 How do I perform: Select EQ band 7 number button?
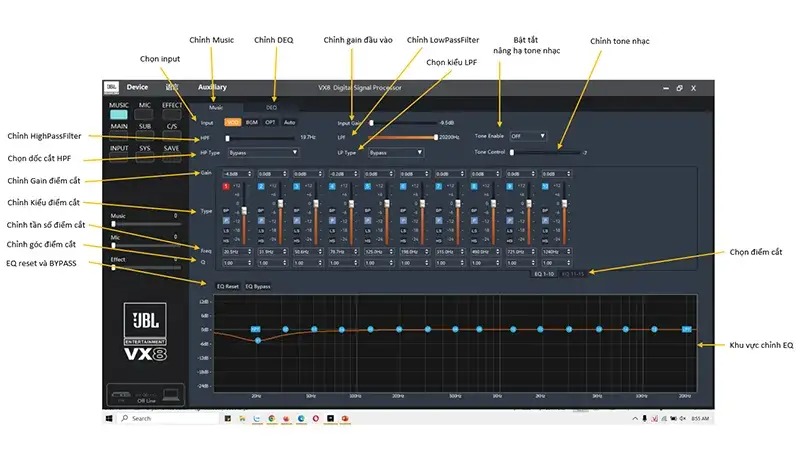(x=439, y=186)
